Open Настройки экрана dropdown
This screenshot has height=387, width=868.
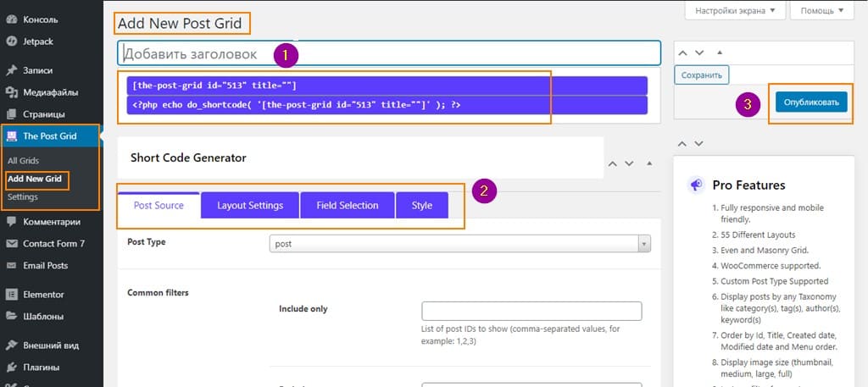pos(735,10)
